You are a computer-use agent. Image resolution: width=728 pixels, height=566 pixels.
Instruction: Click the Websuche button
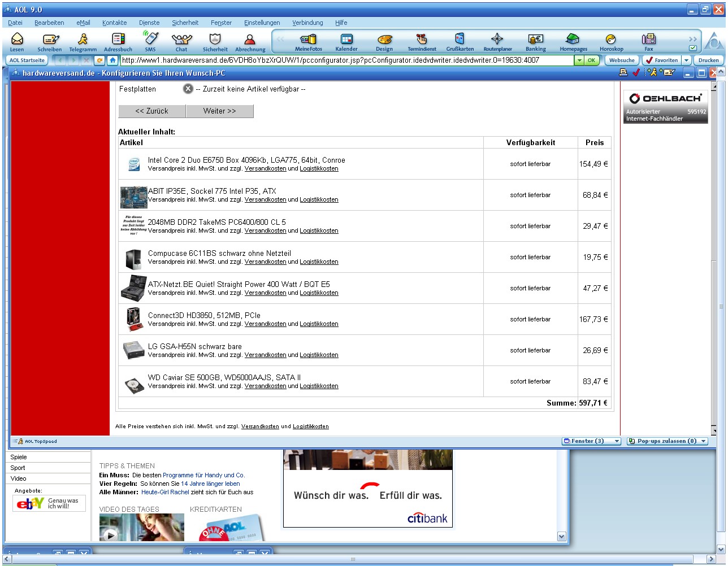coord(622,60)
